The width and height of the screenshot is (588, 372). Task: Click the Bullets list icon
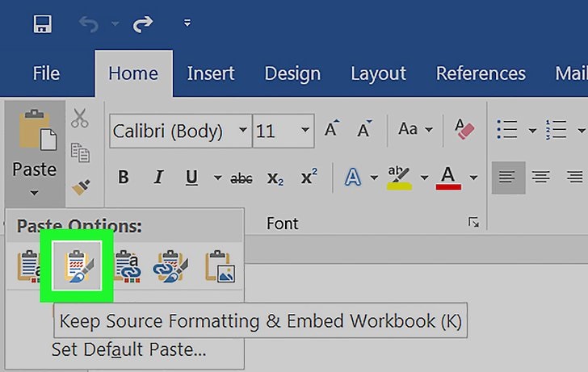click(507, 130)
